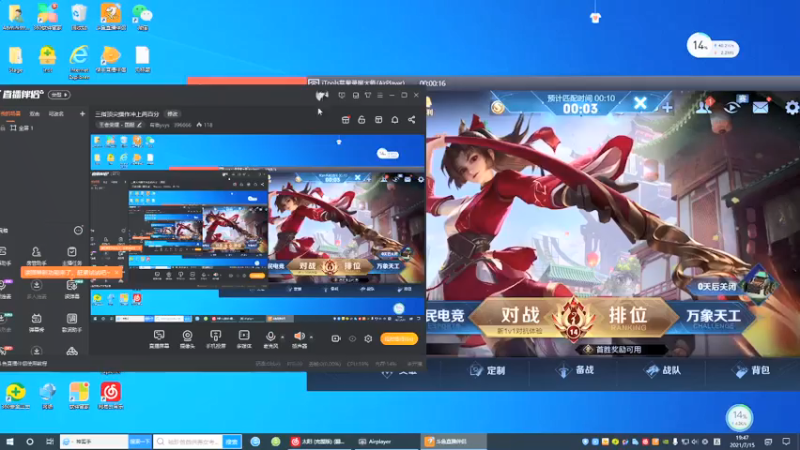This screenshot has width=800, height=450.
Task: Click the layout icon next to the bell
Action: coord(379,119)
